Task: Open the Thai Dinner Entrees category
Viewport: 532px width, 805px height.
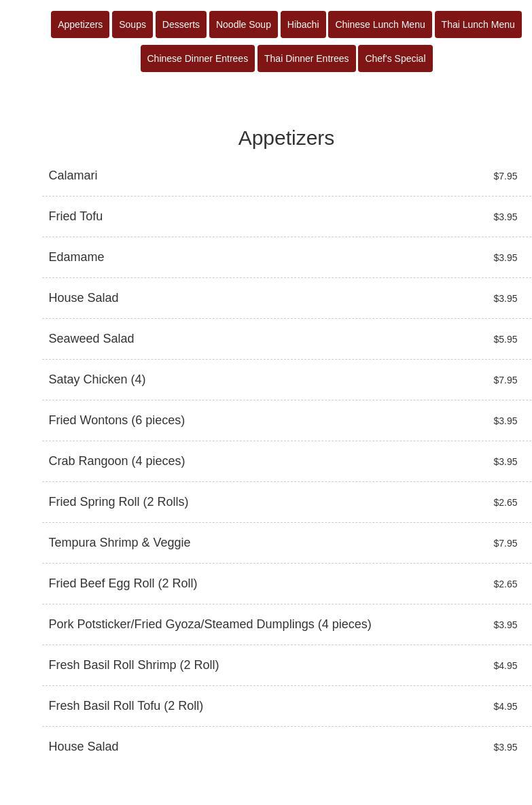Action: point(306,58)
